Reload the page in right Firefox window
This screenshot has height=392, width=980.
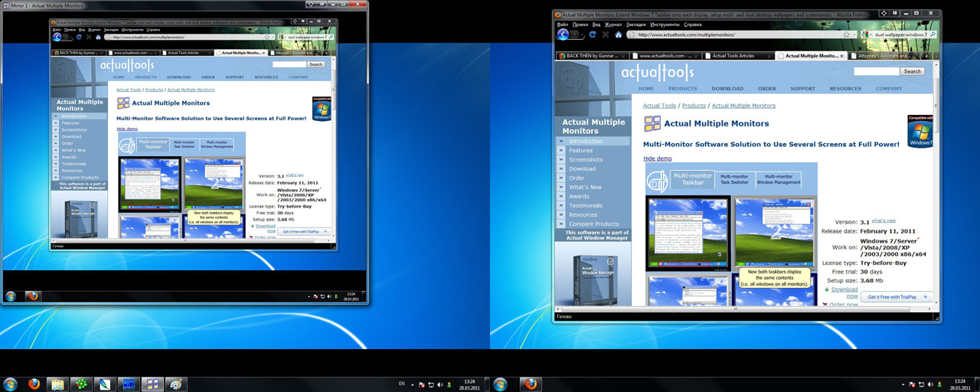(x=593, y=34)
